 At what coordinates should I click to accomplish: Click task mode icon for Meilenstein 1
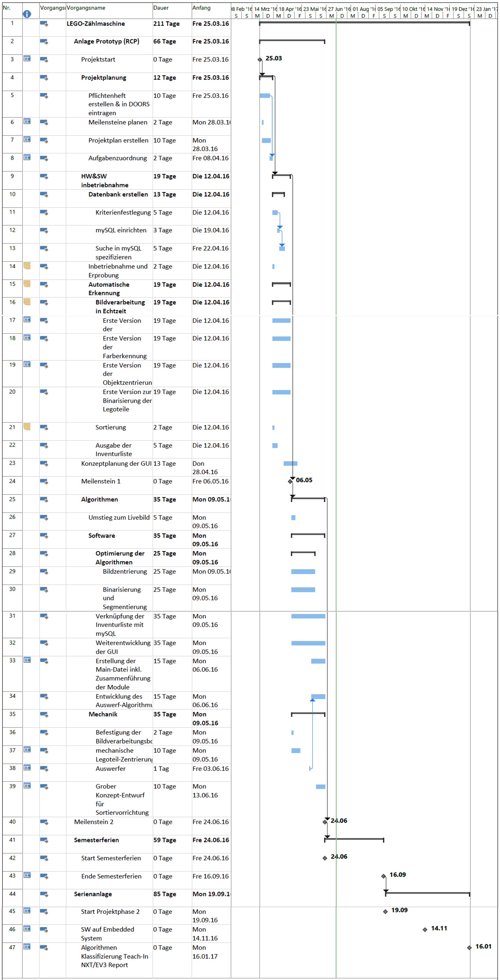(x=44, y=482)
